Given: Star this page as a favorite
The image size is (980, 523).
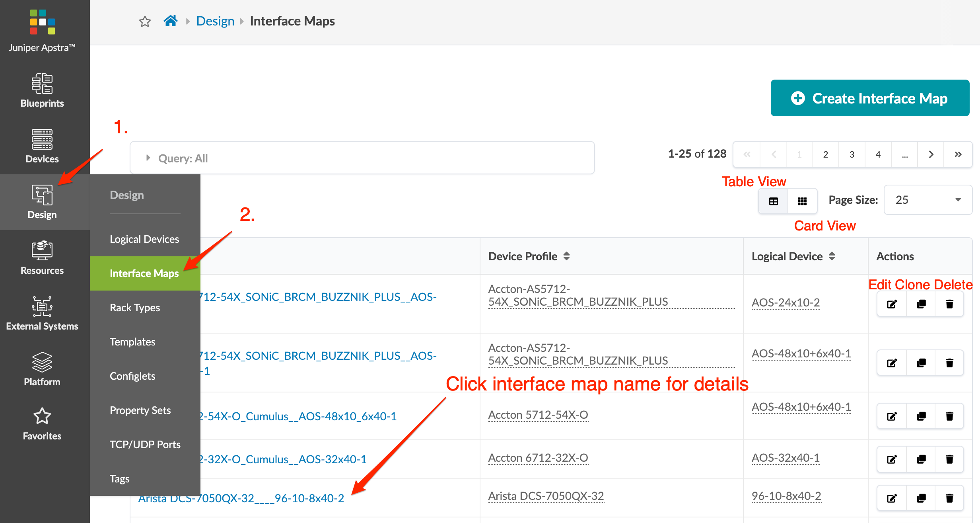Looking at the screenshot, I should click(145, 21).
